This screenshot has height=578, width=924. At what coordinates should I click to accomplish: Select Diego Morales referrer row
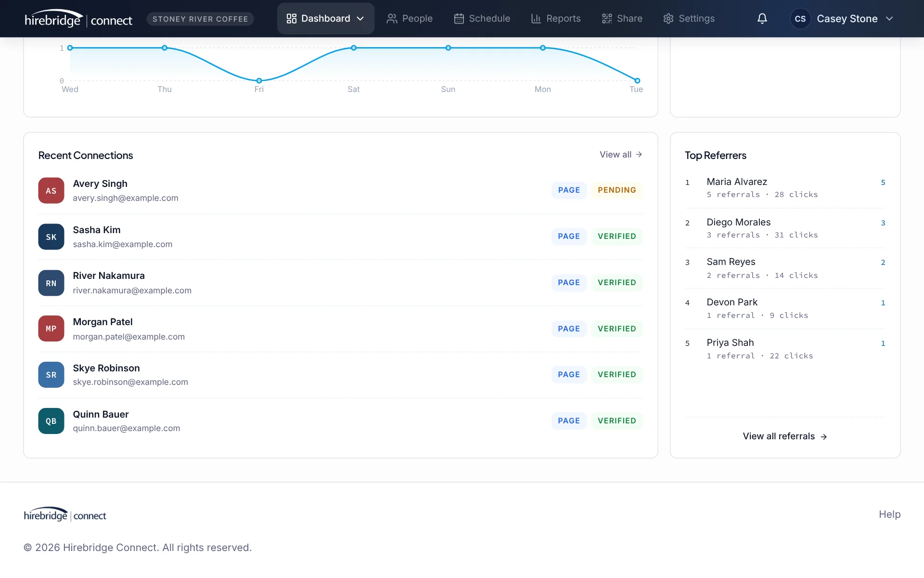click(785, 228)
